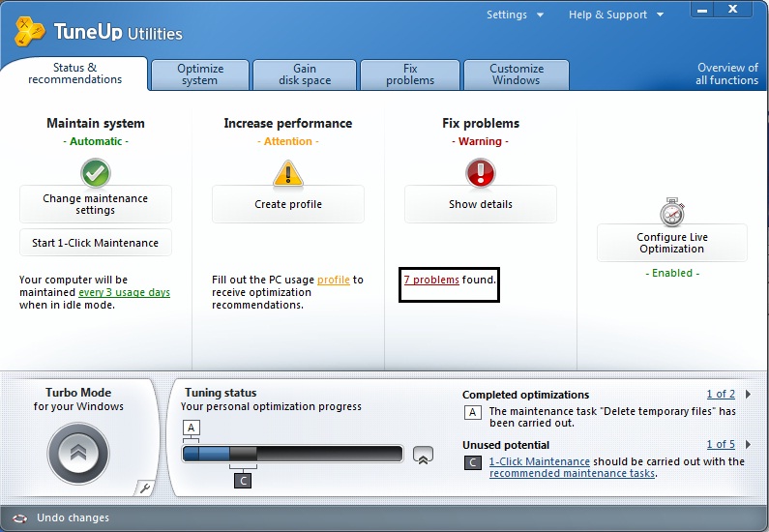
Task: Click the Automatic status label
Action: click(96, 141)
